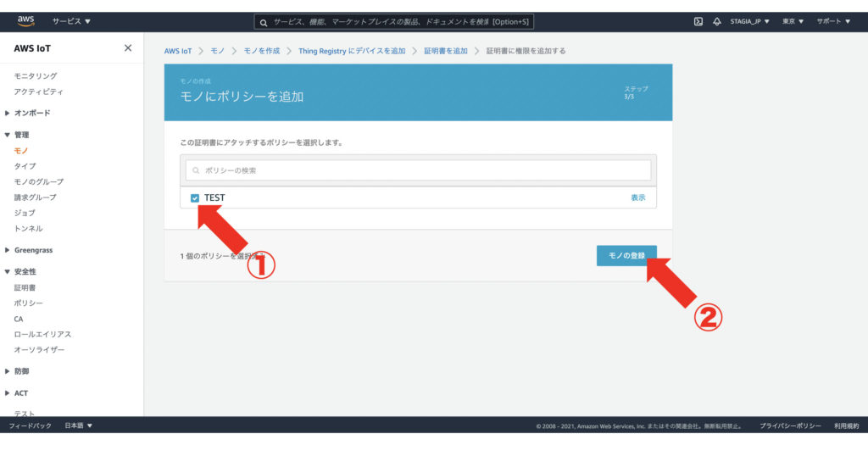Screen dimensions: 868x456
Task: Expand the Greengrass sidebar section
Action: pos(32,250)
